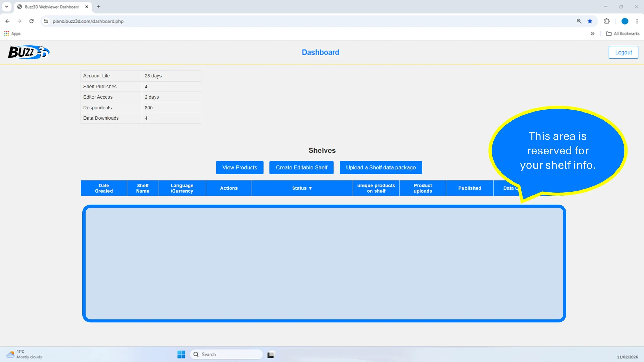Open Chrome profile avatar
Viewport: 644px width, 362px height.
[625, 21]
